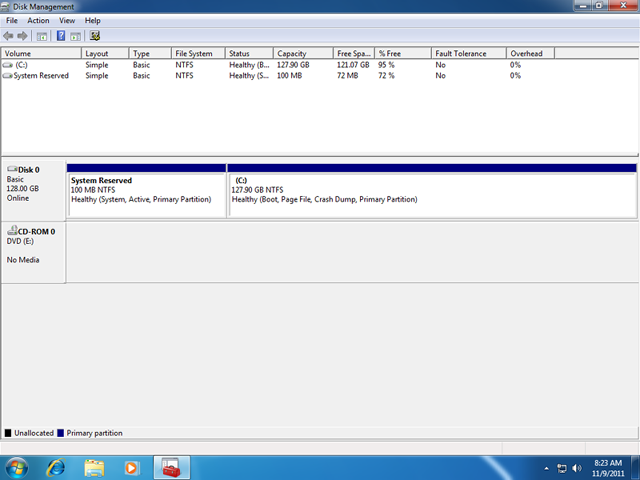Viewport: 640px width, 480px height.
Task: Select the CD-ROM 0 DVD (E:) label
Action: click(x=33, y=252)
